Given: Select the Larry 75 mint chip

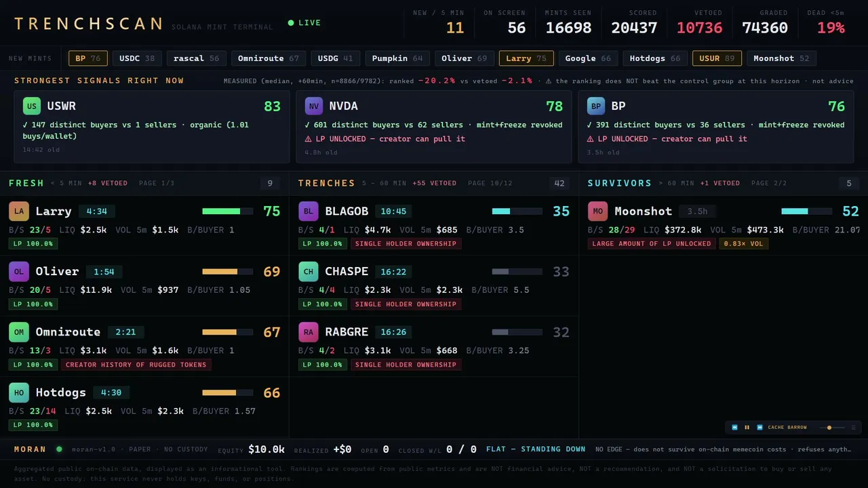Looking at the screenshot, I should tap(526, 58).
